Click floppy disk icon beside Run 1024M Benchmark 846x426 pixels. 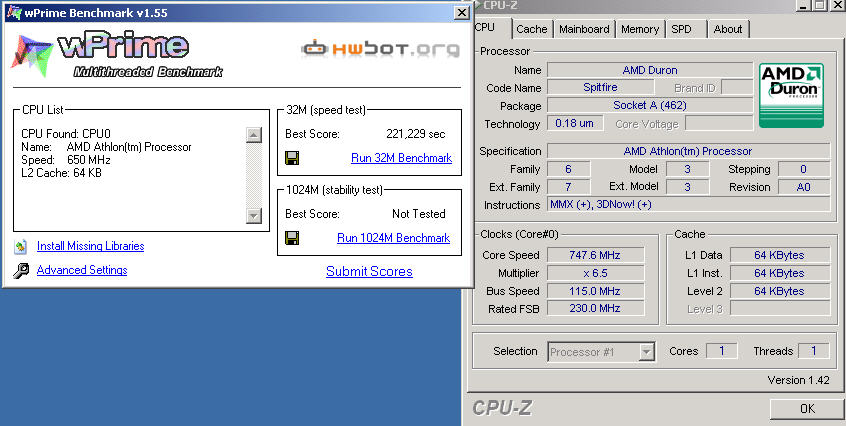(x=292, y=238)
